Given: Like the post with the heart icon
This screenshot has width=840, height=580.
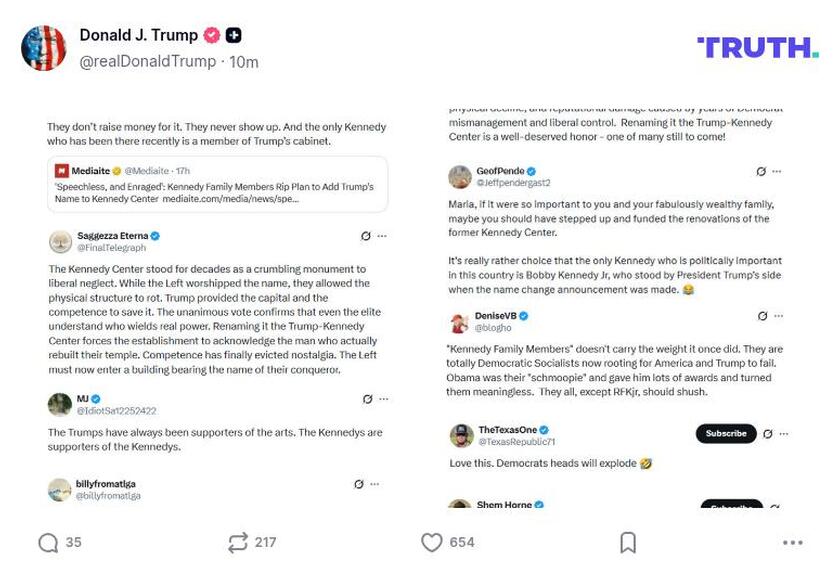Looking at the screenshot, I should [x=432, y=541].
